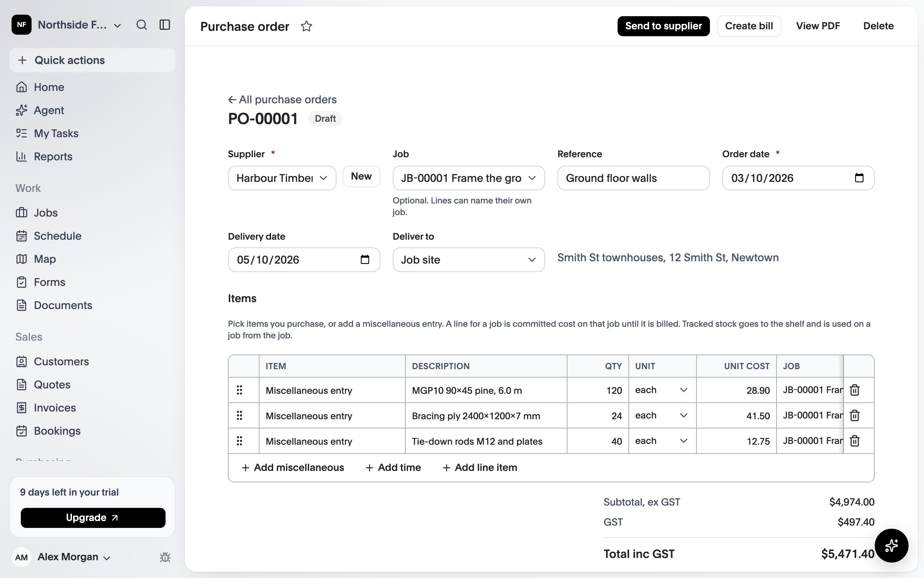924x578 pixels.
Task: Click drag handle on the Bracing ply row
Action: click(239, 415)
